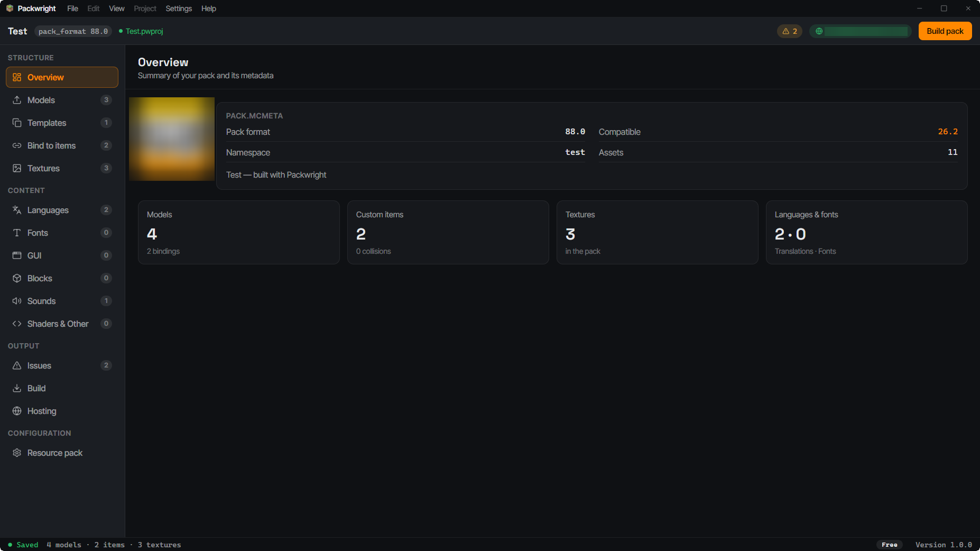Click the pack_format 88.0 badge

73,31
